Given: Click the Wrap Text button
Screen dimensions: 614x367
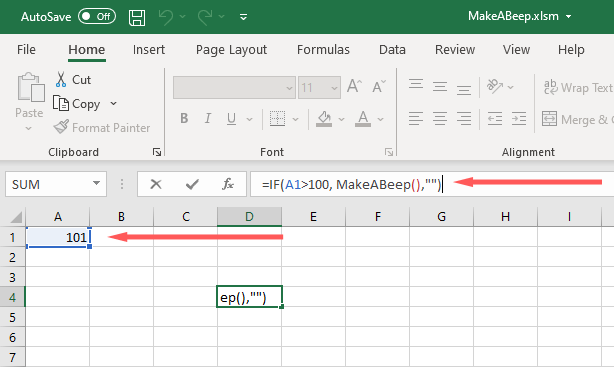Looking at the screenshot, I should (x=578, y=87).
